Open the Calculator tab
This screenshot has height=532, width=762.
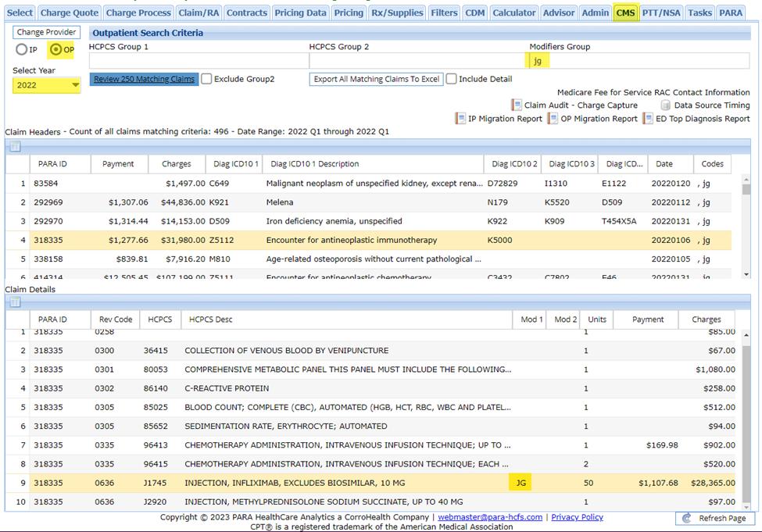(x=513, y=12)
